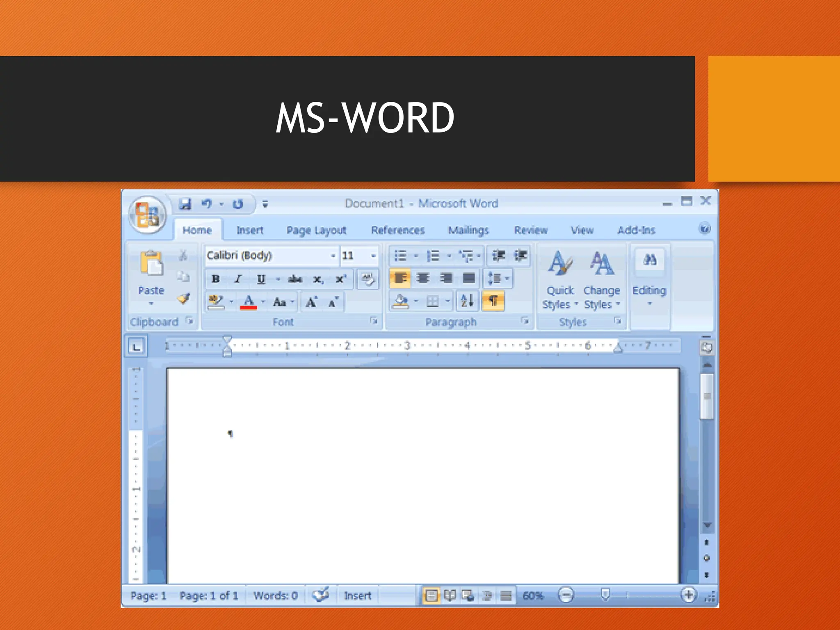Apply numbered list
The width and height of the screenshot is (840, 630).
pyautogui.click(x=433, y=256)
